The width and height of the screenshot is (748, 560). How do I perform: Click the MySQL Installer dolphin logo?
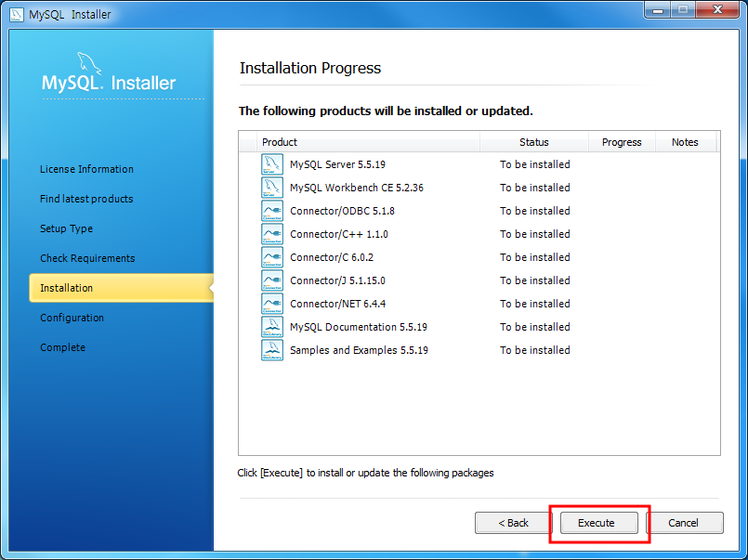click(x=89, y=63)
